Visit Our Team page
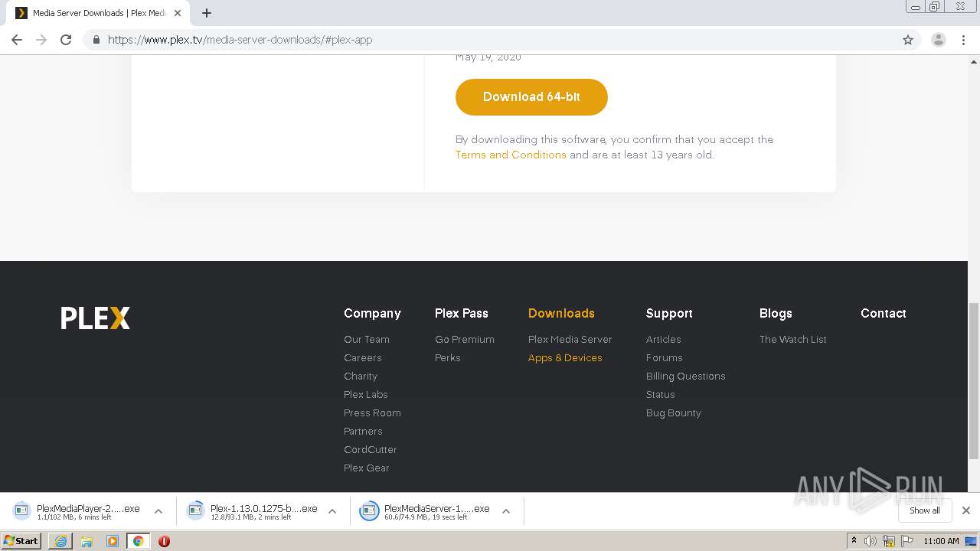This screenshot has height=551, width=980. (x=367, y=339)
